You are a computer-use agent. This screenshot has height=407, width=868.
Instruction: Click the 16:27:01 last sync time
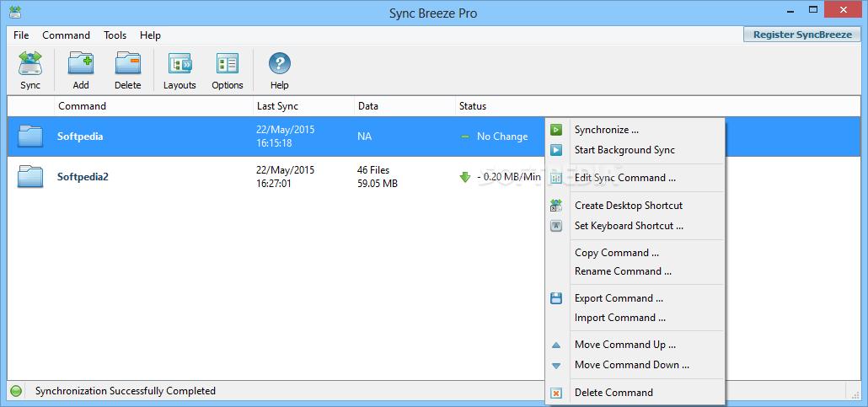coord(274,184)
